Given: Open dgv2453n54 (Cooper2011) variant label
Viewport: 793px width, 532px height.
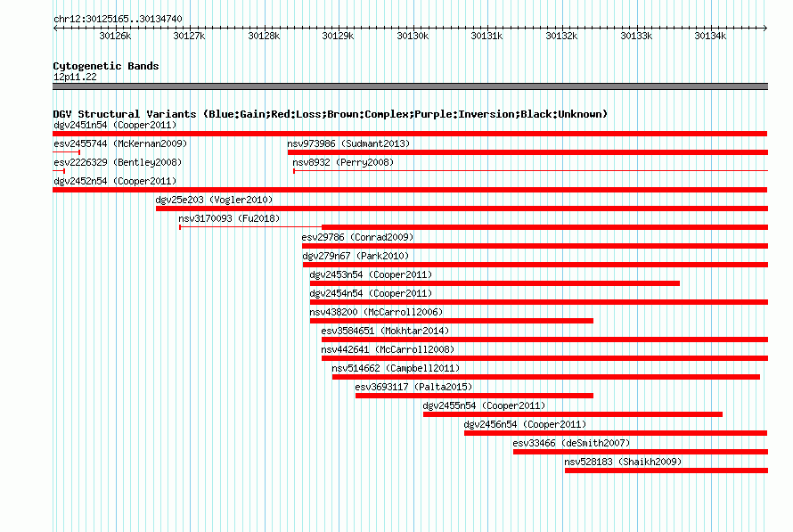Looking at the screenshot, I should point(371,274).
